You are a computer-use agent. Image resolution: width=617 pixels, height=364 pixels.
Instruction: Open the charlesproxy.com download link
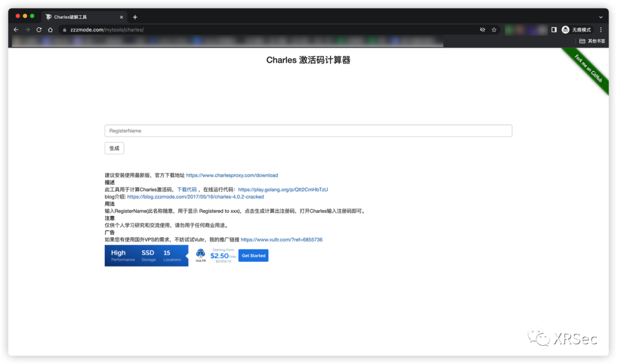(232, 175)
